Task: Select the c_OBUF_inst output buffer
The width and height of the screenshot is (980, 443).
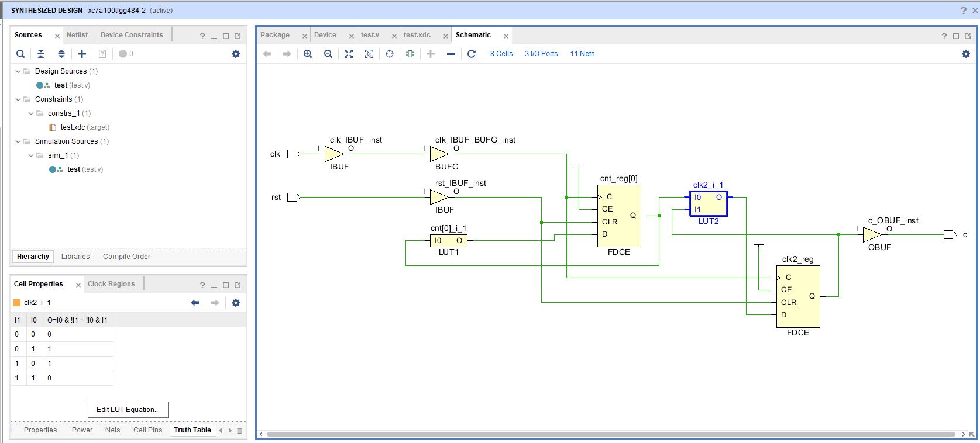Action: coord(872,234)
